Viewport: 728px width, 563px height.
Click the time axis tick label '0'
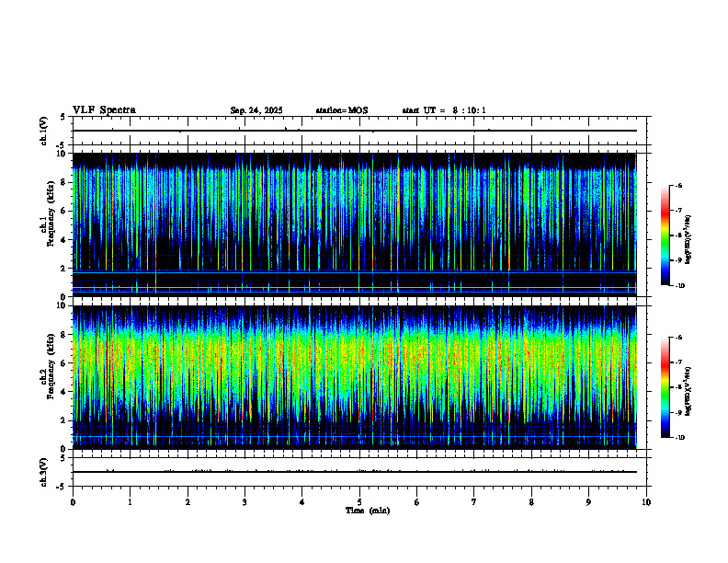(x=73, y=502)
